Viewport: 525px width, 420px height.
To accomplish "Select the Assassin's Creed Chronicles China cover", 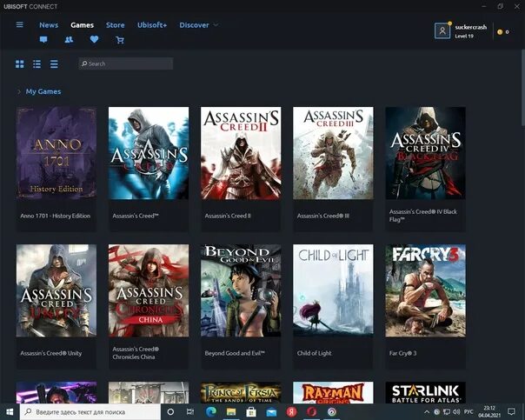I will (x=149, y=290).
